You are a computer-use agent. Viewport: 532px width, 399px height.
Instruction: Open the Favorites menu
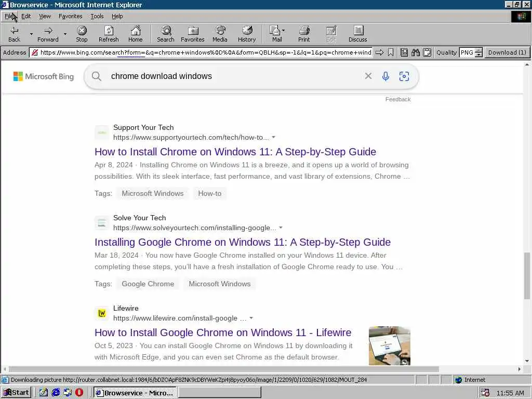70,16
